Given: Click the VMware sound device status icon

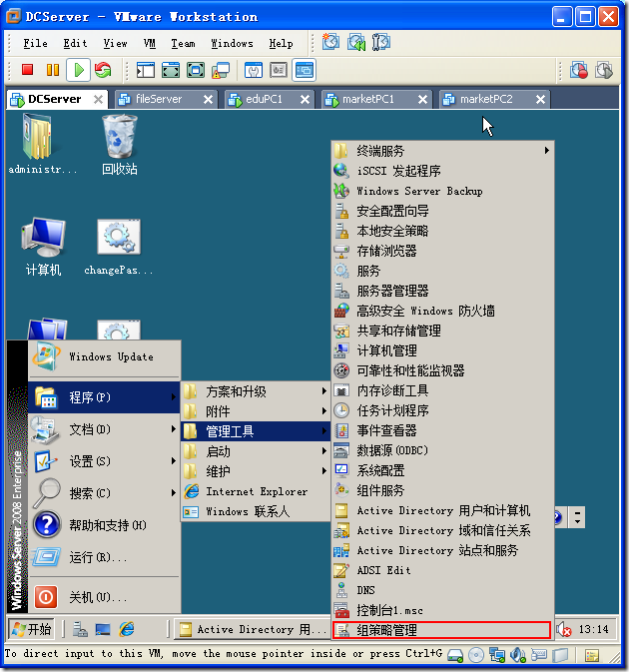Looking at the screenshot, I should pyautogui.click(x=518, y=655).
